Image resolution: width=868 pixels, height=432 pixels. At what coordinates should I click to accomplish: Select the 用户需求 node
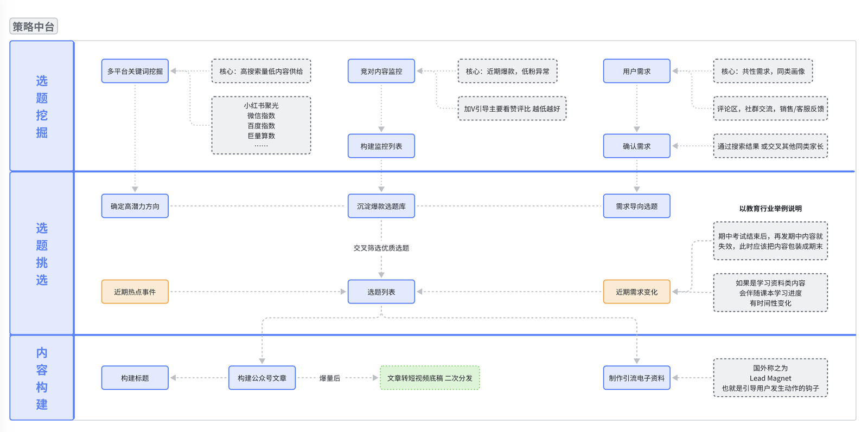pyautogui.click(x=636, y=71)
